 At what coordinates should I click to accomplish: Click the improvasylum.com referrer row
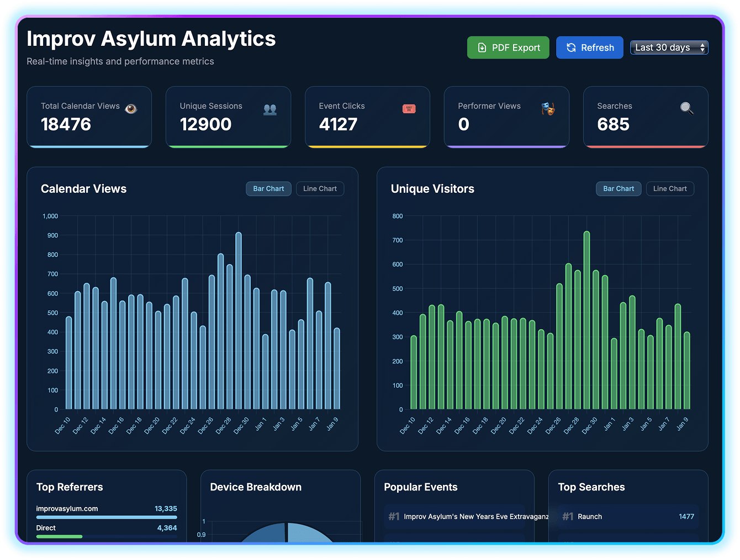pos(107,513)
